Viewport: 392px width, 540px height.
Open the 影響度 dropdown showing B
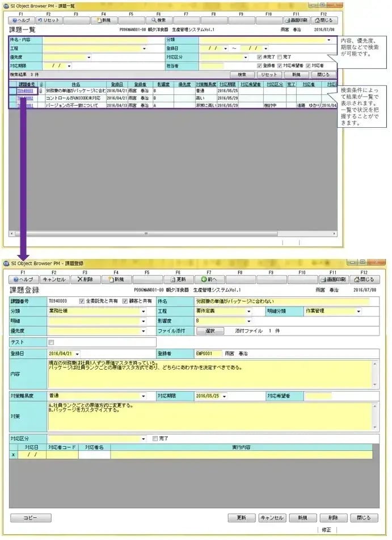point(248,321)
